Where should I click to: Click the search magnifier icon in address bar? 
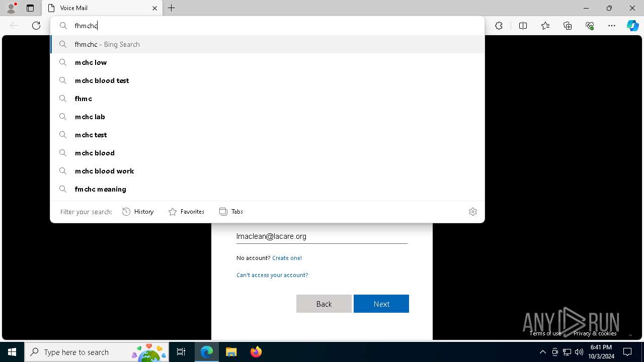(x=63, y=26)
